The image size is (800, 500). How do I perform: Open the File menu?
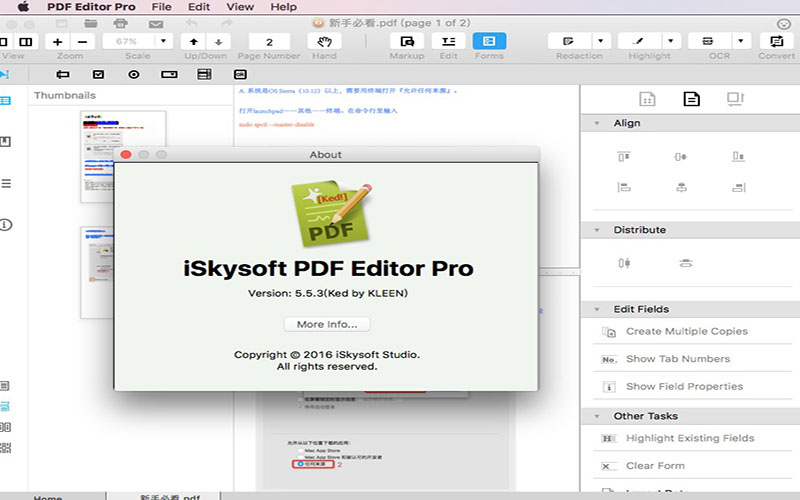pos(161,7)
